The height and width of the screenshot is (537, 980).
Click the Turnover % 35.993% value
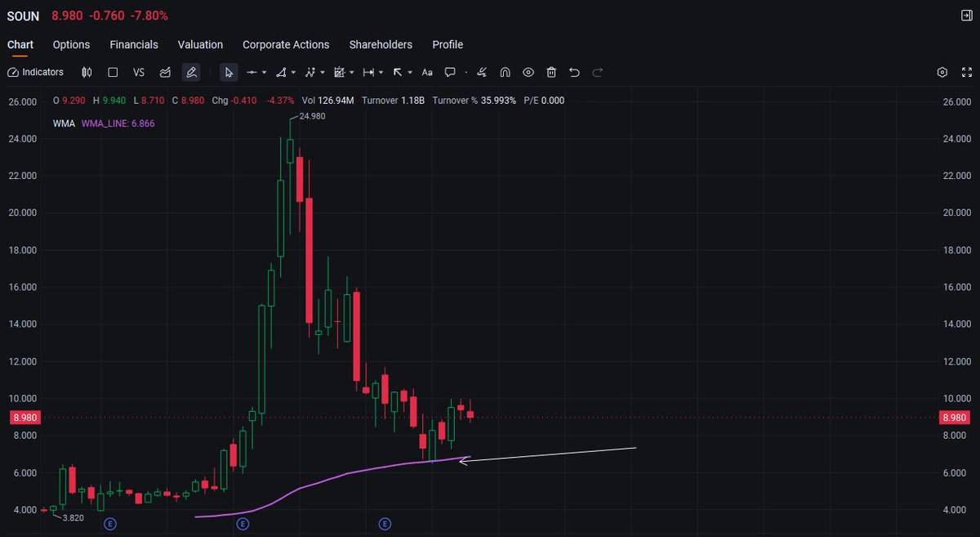(x=474, y=101)
